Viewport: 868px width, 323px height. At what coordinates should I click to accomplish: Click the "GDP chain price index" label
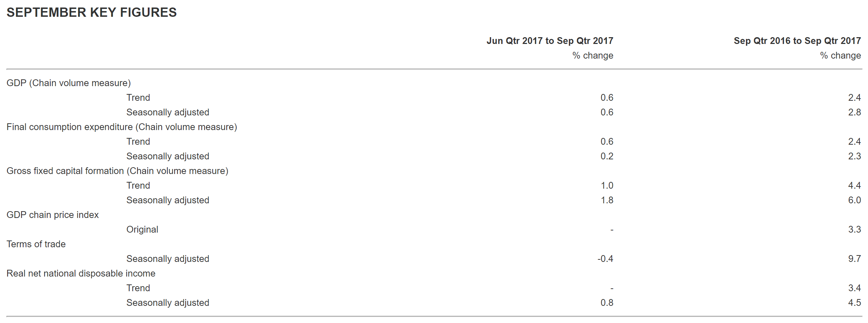click(52, 215)
